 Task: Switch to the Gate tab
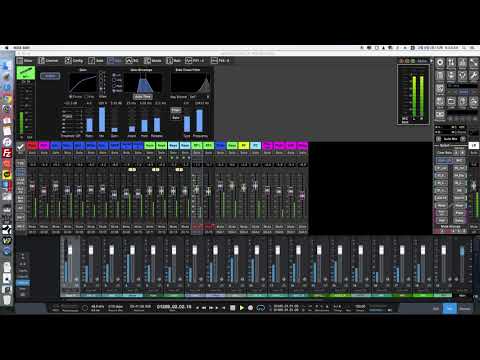[x=96, y=61]
